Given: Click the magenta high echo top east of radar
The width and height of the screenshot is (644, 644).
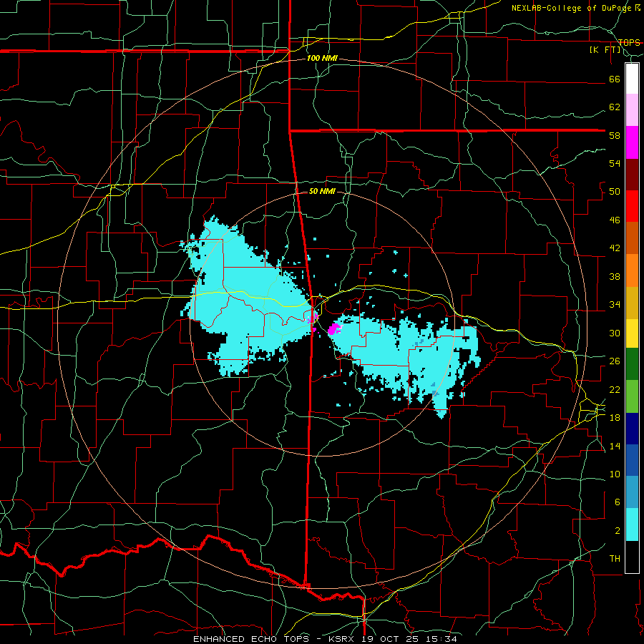Looking at the screenshot, I should coord(335,328).
